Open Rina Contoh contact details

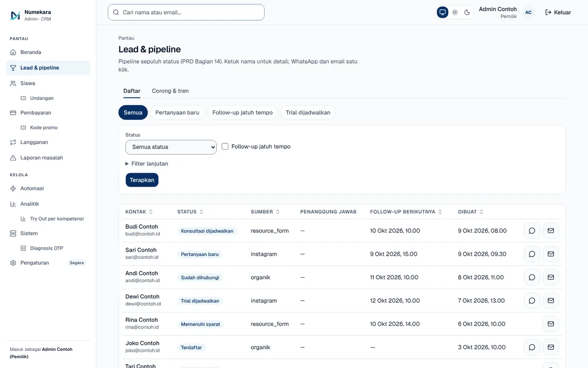click(142, 320)
